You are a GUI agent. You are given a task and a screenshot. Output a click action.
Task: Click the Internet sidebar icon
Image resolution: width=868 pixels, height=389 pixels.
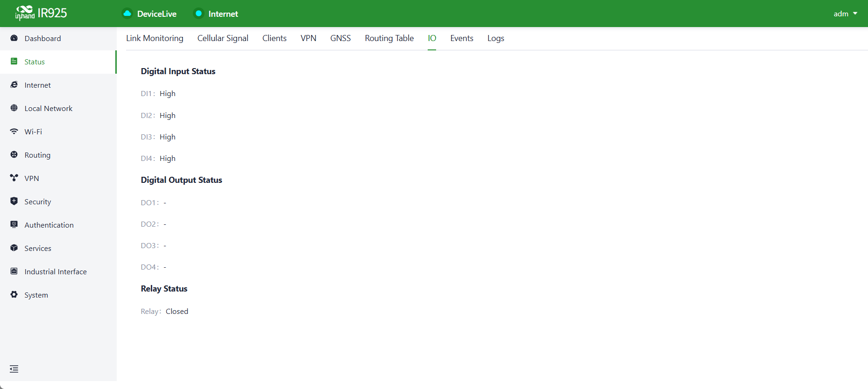pyautogui.click(x=14, y=85)
